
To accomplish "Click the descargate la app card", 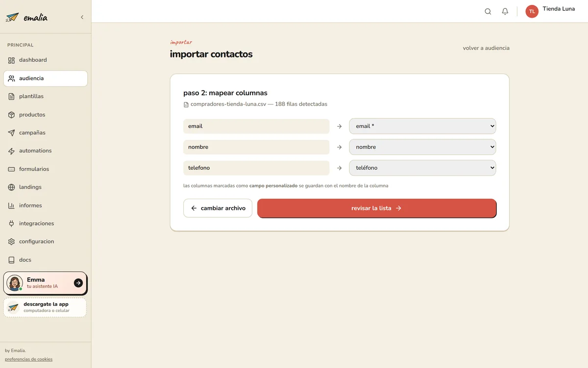I will (x=45, y=308).
